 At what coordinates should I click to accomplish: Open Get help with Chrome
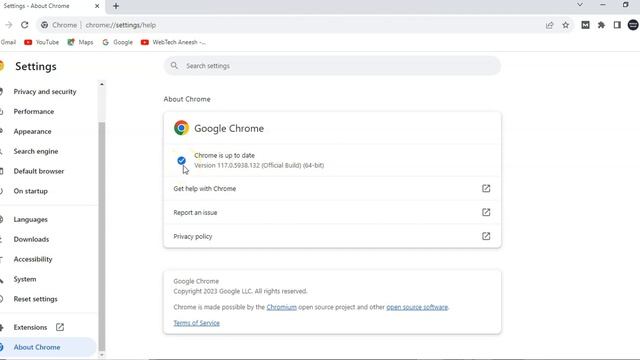click(x=332, y=189)
